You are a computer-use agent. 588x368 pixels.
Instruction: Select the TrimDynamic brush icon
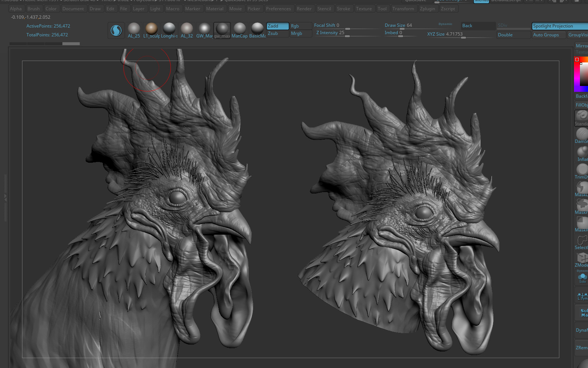(581, 171)
